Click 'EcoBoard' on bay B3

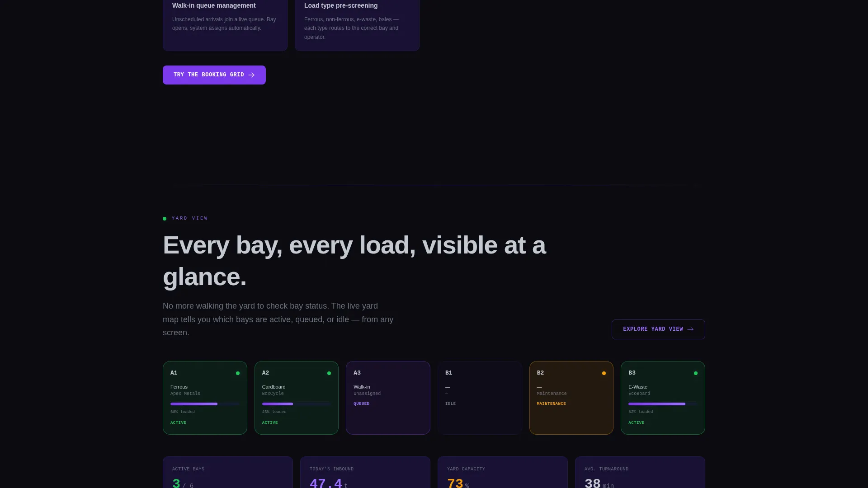[639, 394]
